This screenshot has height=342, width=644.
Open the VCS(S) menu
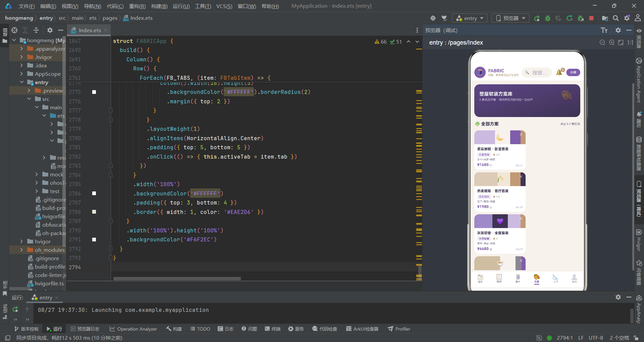pos(224,6)
